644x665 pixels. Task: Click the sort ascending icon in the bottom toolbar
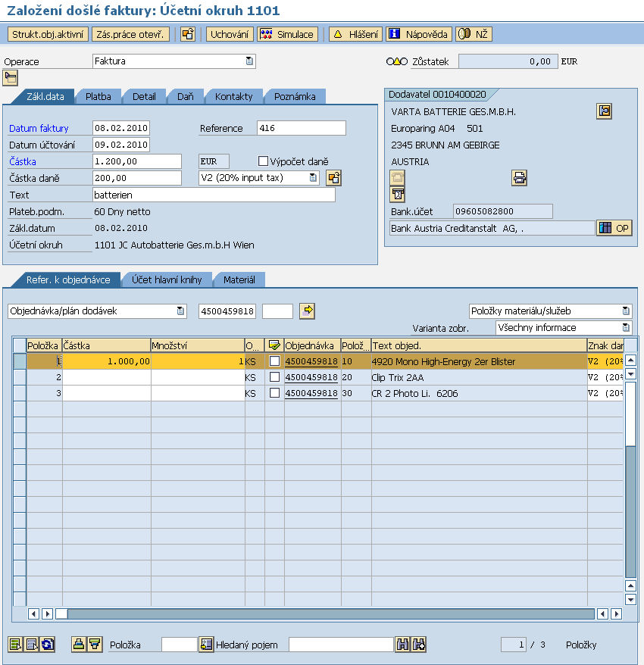pos(79,645)
